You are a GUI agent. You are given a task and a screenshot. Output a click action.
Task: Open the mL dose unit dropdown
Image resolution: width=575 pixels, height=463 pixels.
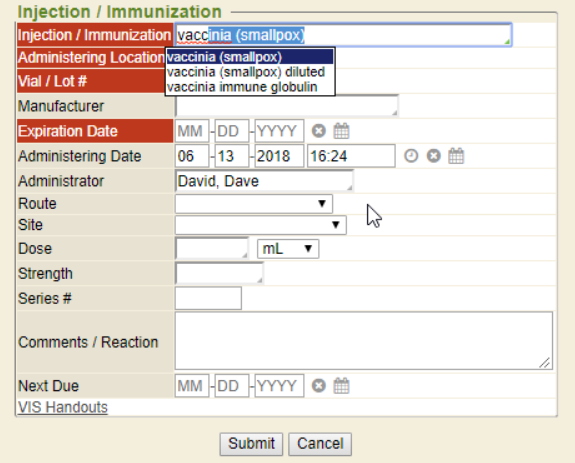288,249
